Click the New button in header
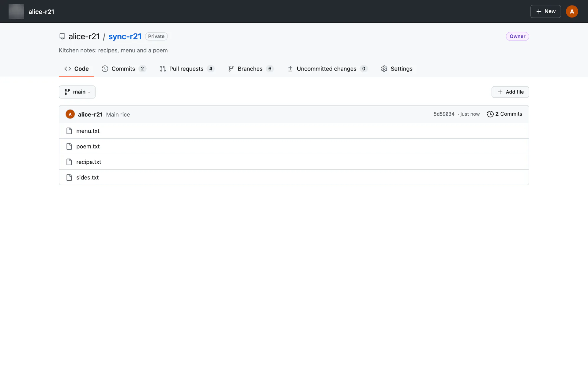Viewport: 588px width, 368px height. click(x=545, y=11)
